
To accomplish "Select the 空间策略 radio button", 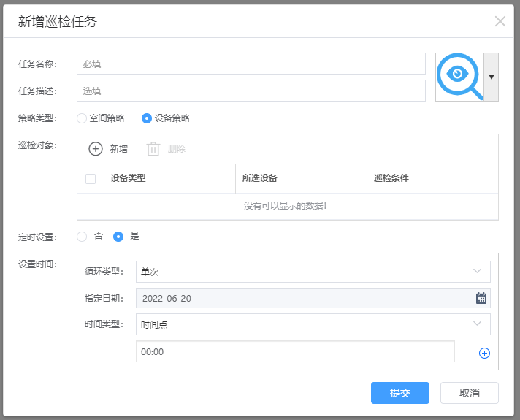I will click(x=82, y=118).
